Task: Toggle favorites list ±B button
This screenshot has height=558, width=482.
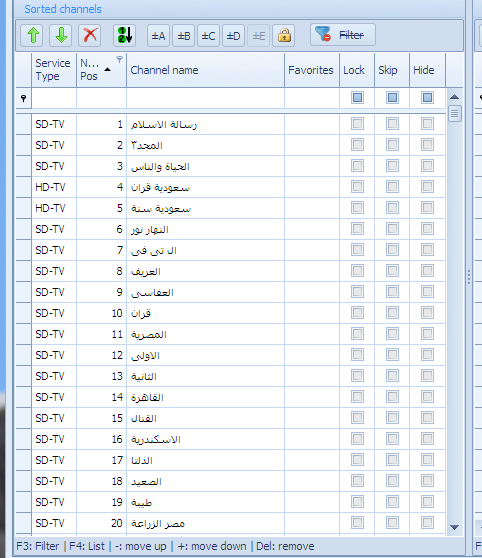Action: [183, 36]
